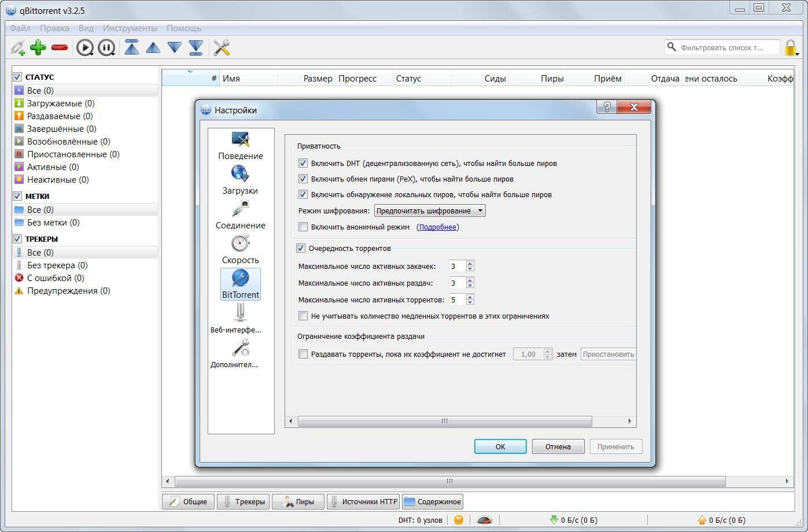The height and width of the screenshot is (532, 808).
Task: Click the status bar connection status icon
Action: 459,520
